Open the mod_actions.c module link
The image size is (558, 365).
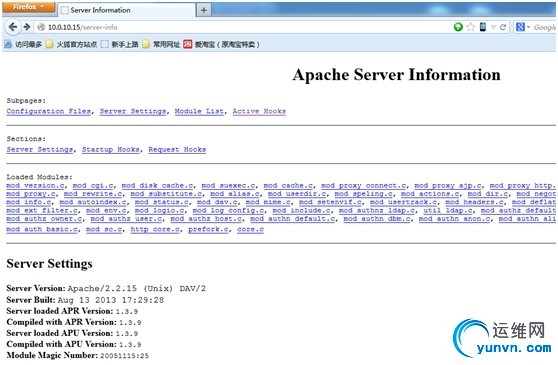point(430,194)
